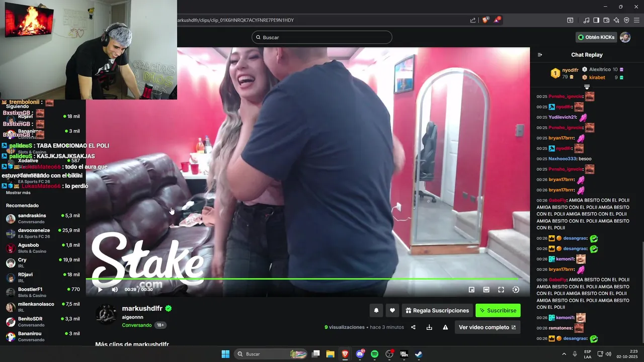Click Regala Suscripciones button
Image resolution: width=644 pixels, height=362 pixels.
(437, 311)
